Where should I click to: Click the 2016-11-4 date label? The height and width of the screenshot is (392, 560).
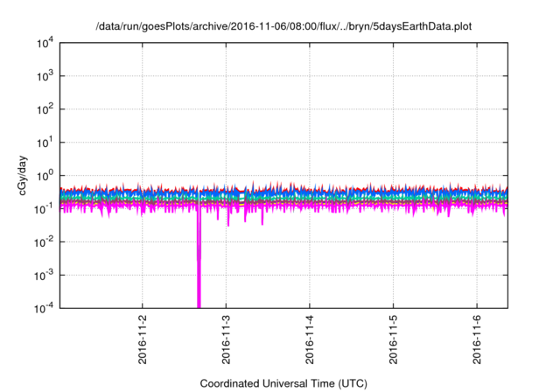click(x=309, y=339)
